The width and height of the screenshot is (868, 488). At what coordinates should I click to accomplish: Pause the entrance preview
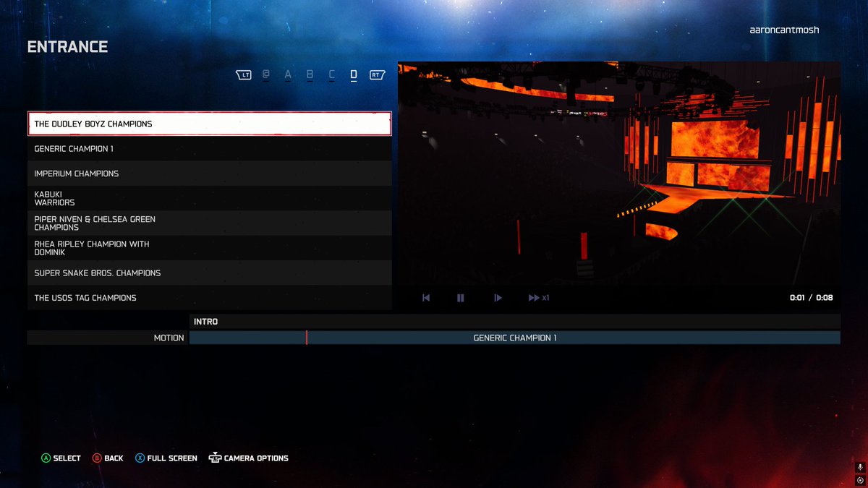click(x=461, y=298)
